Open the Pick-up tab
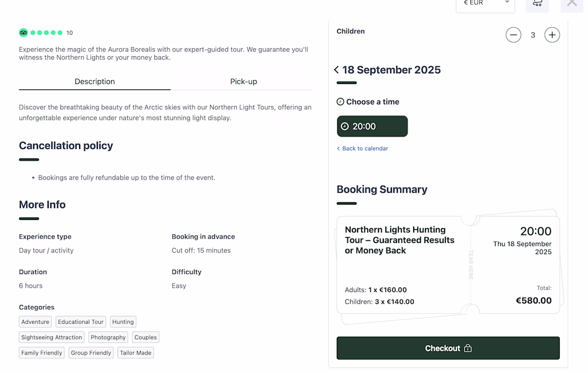 coord(244,82)
